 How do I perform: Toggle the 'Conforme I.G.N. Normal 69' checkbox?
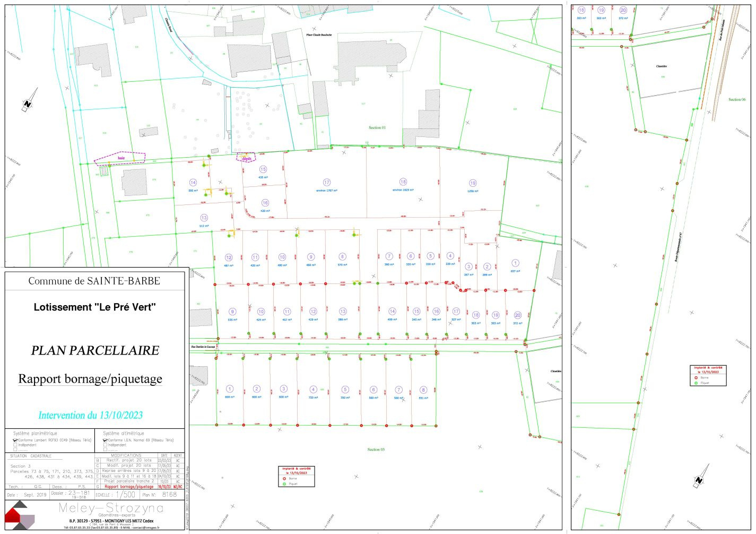106,440
